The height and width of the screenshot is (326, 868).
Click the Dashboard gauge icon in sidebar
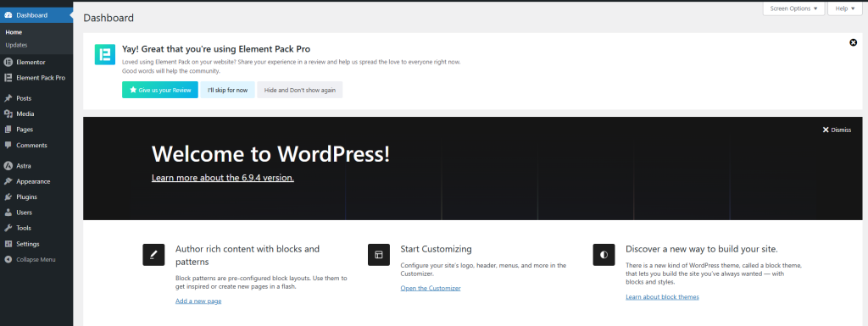pyautogui.click(x=8, y=15)
